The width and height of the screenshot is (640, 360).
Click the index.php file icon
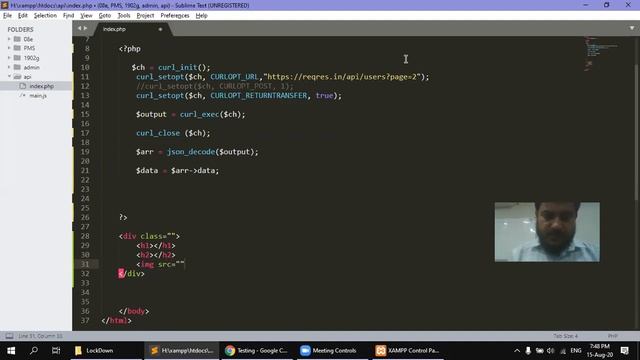click(x=23, y=86)
